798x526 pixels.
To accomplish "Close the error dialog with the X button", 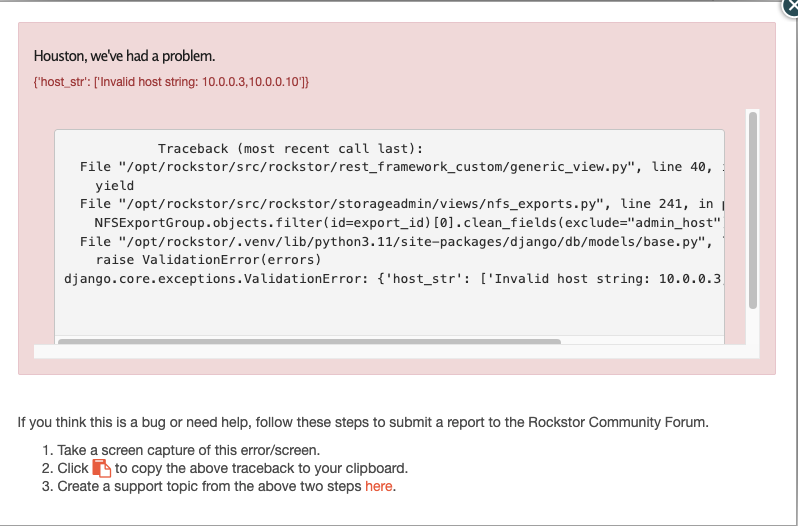I will point(790,5).
